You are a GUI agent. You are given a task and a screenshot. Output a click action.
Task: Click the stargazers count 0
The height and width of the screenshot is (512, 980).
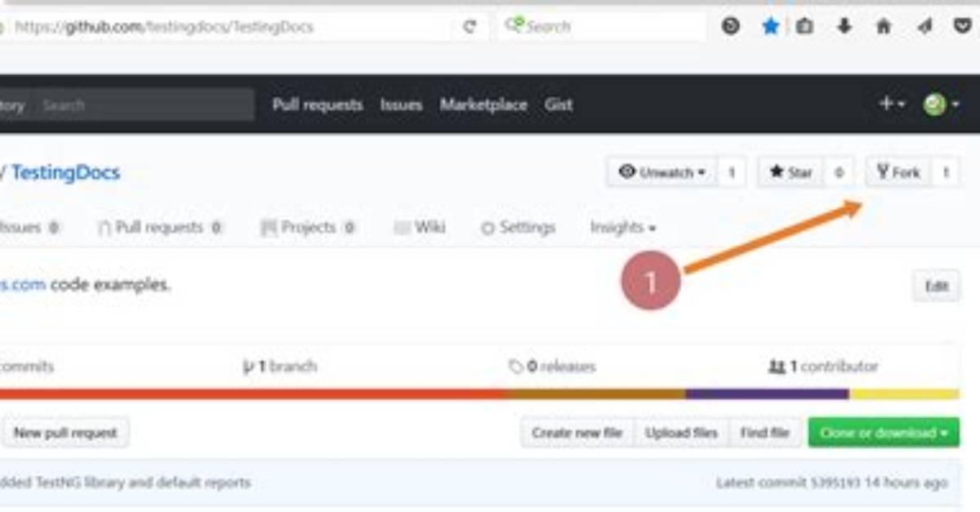[839, 172]
